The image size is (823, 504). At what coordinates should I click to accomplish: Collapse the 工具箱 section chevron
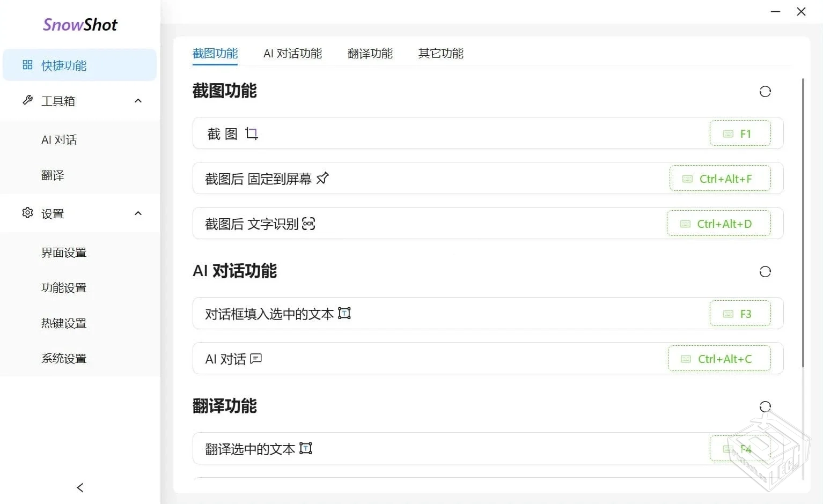click(x=138, y=100)
